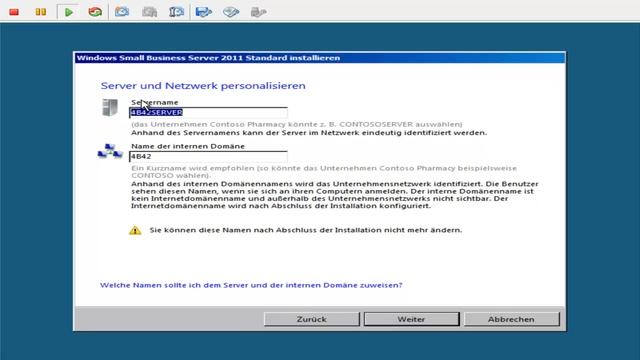Click the 'Ein Kurzname wird empfohlen' hint text

point(324,172)
